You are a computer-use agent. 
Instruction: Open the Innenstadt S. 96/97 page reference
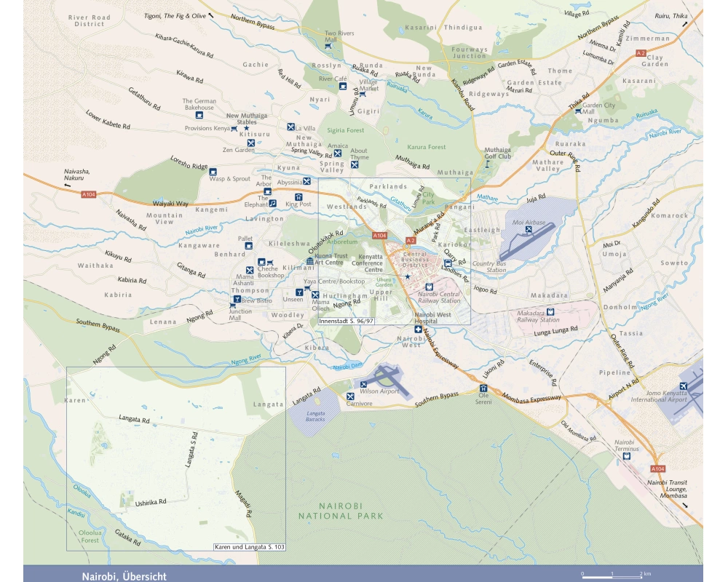tap(346, 321)
